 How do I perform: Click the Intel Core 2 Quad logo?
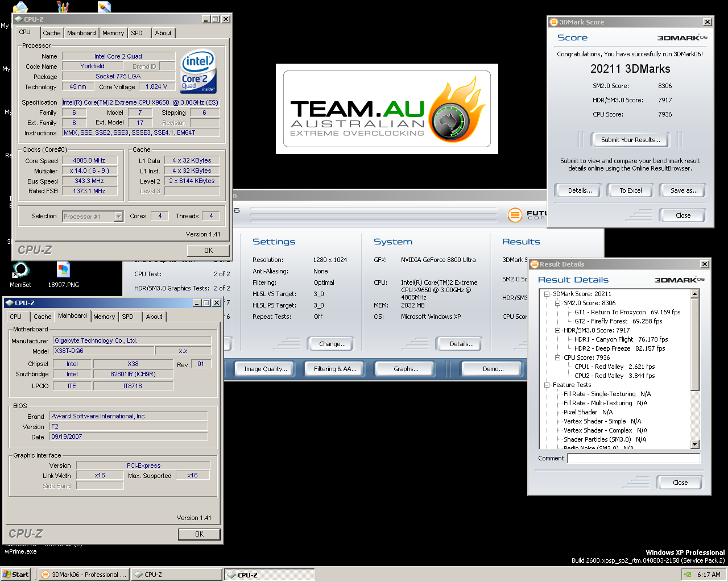coord(198,72)
